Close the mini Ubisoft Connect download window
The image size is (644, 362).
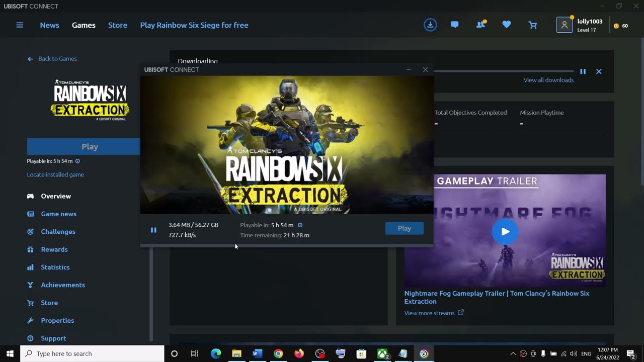[x=426, y=70]
